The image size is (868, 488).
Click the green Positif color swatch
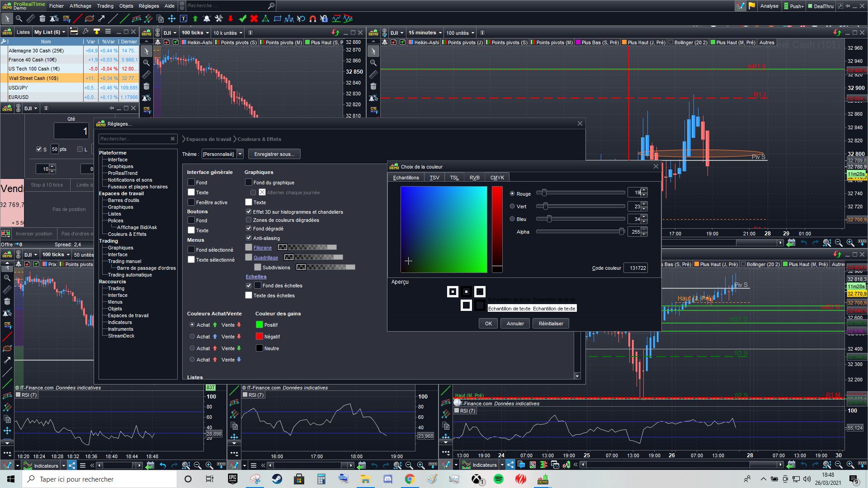(259, 325)
